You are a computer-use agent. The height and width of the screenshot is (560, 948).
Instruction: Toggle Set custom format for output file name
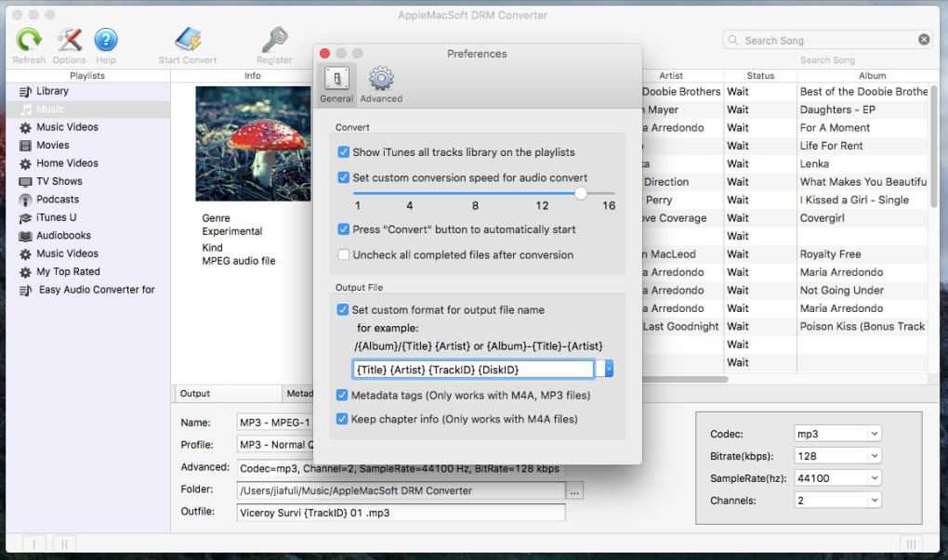coord(343,310)
